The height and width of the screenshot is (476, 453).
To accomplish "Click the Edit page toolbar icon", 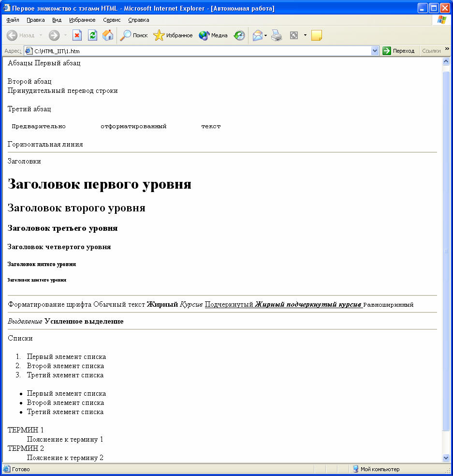I will tap(294, 35).
